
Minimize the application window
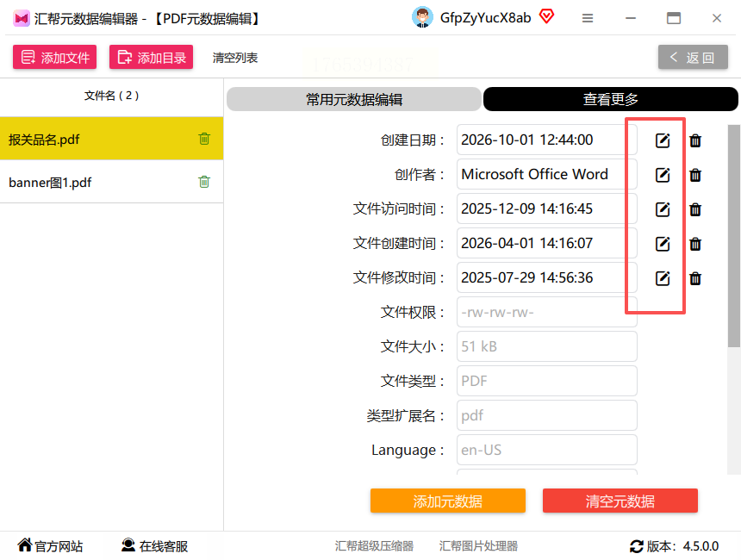[631, 18]
